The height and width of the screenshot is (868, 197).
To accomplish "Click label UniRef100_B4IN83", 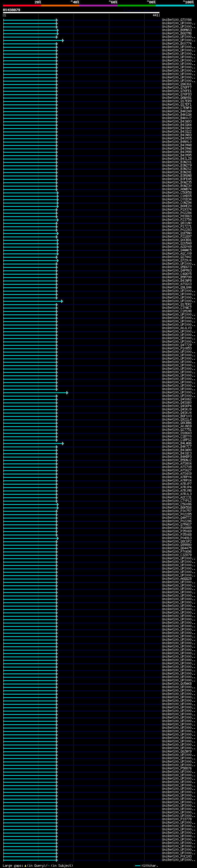I will click(177, 135).
